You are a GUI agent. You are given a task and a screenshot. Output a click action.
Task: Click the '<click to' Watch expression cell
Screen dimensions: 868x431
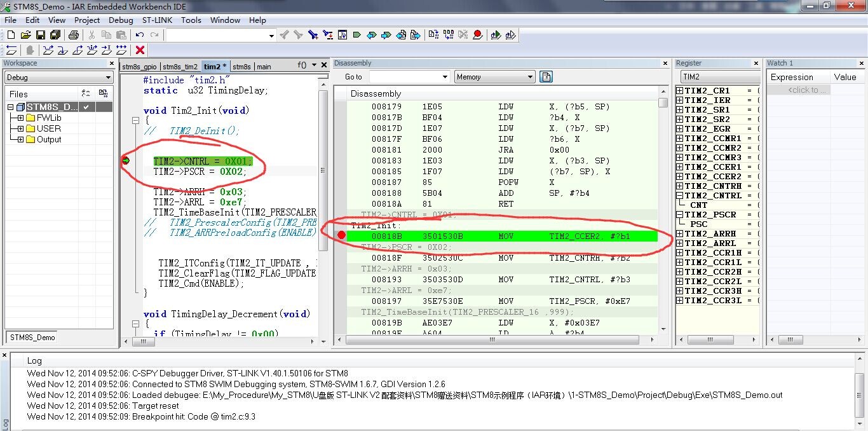[799, 90]
